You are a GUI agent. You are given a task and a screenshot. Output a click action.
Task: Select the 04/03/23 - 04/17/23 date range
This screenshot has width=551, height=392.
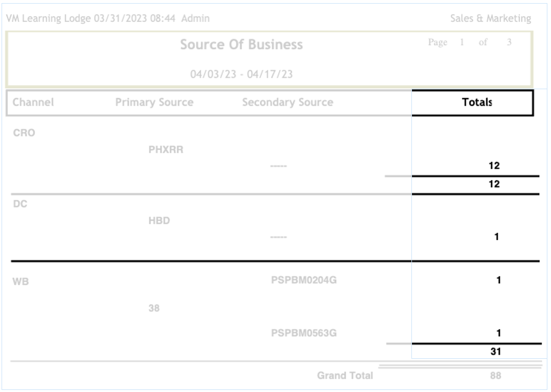[241, 74]
